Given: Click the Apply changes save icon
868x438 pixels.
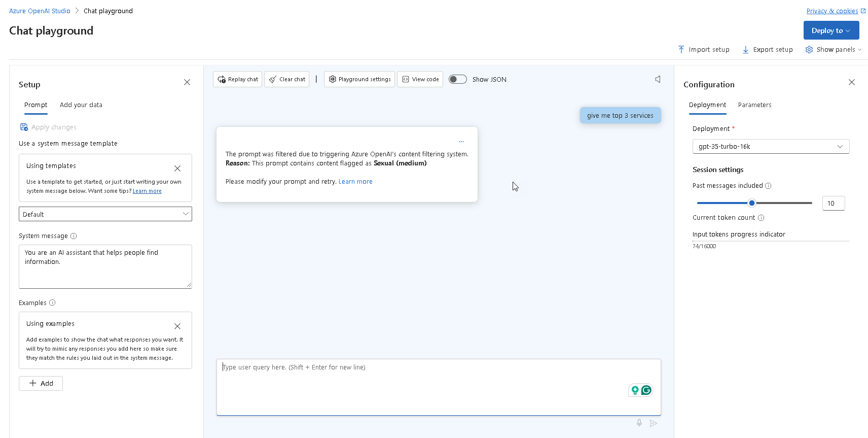Looking at the screenshot, I should pos(24,127).
